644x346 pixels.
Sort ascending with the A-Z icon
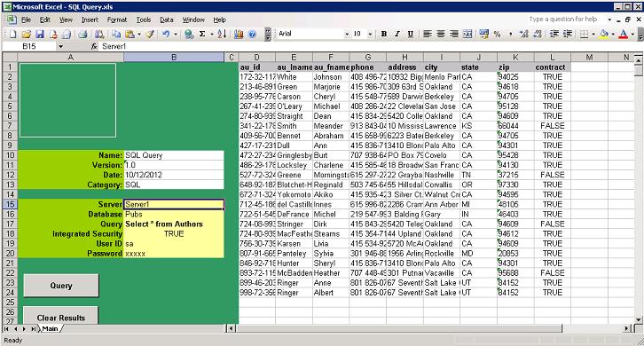pyautogui.click(x=222, y=34)
